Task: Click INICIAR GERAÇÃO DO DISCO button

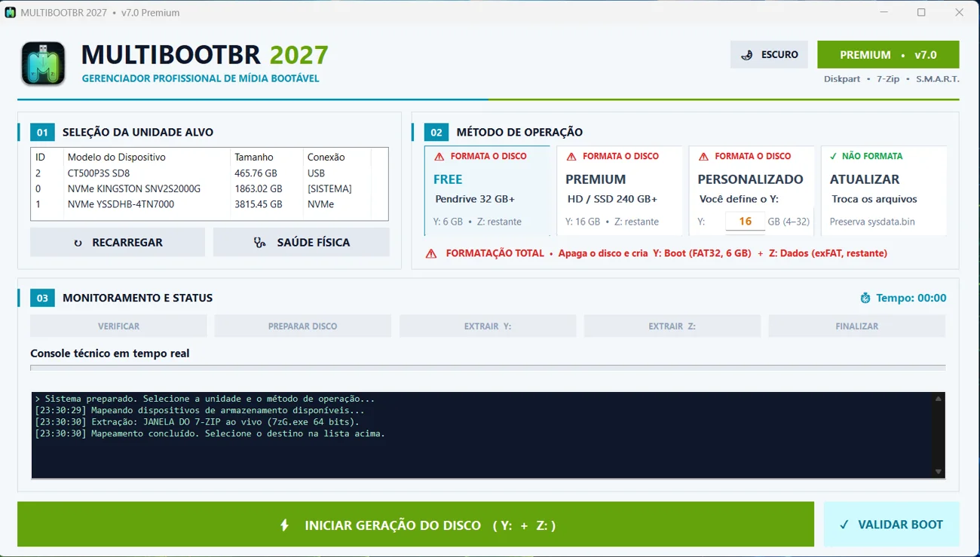Action: 415,525
